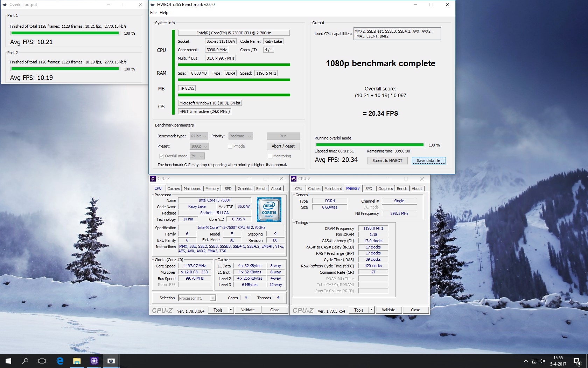Open Action Center notifications icon
The height and width of the screenshot is (368, 588).
[577, 361]
